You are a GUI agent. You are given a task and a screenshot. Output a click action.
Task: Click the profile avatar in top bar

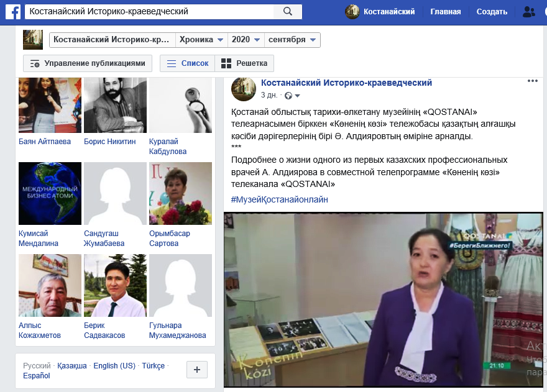(352, 11)
